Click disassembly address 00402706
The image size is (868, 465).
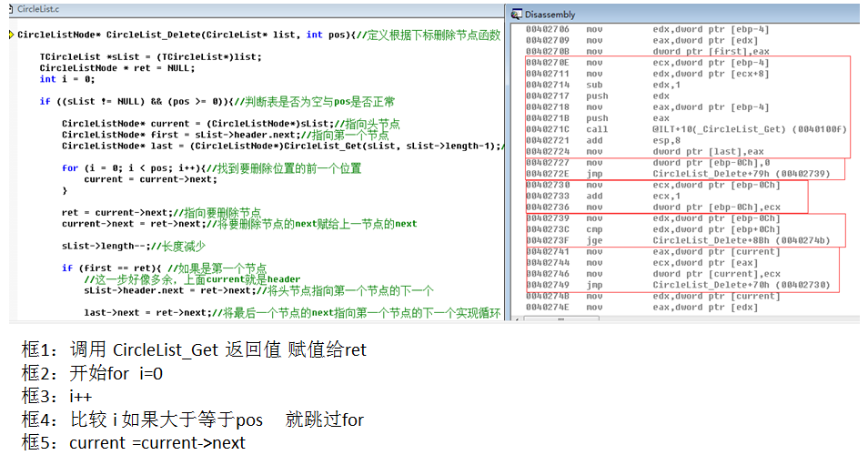pyautogui.click(x=547, y=29)
